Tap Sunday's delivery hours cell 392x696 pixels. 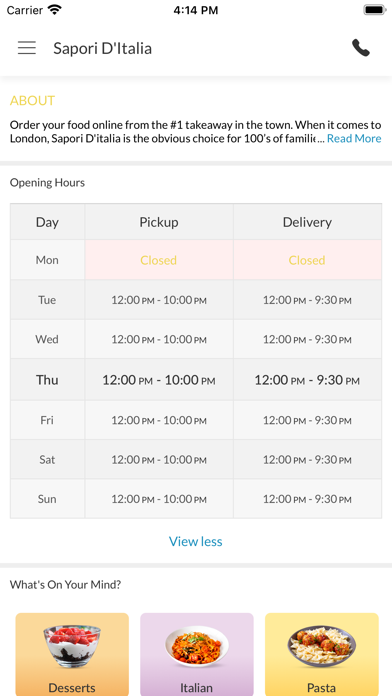tap(307, 499)
